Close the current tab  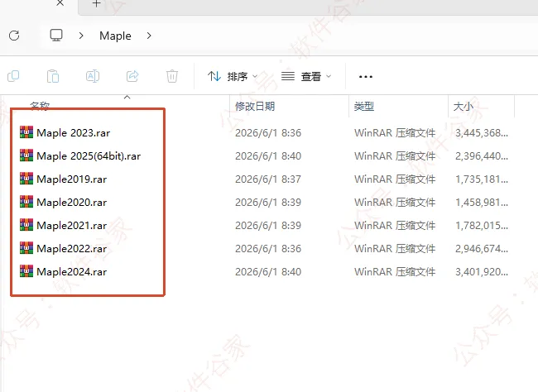pos(60,3)
